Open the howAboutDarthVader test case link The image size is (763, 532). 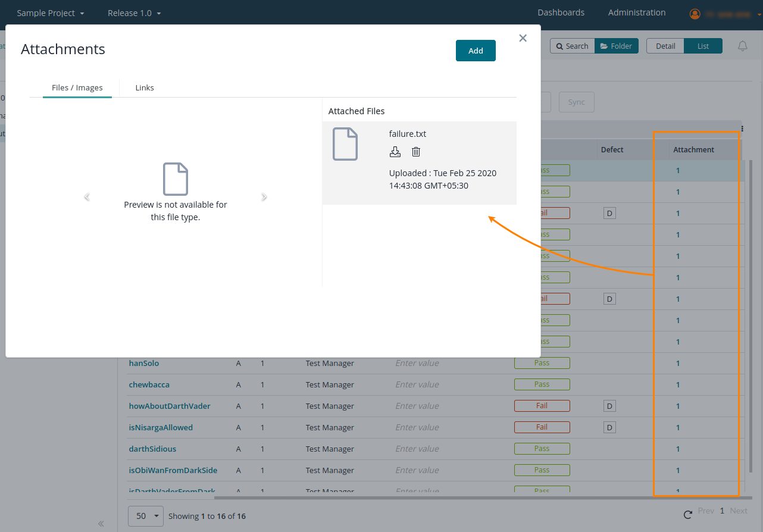click(170, 406)
